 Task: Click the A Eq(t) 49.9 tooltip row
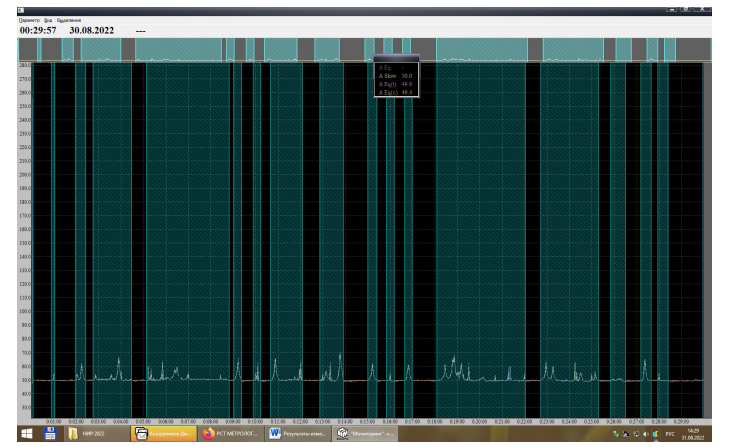pyautogui.click(x=395, y=84)
